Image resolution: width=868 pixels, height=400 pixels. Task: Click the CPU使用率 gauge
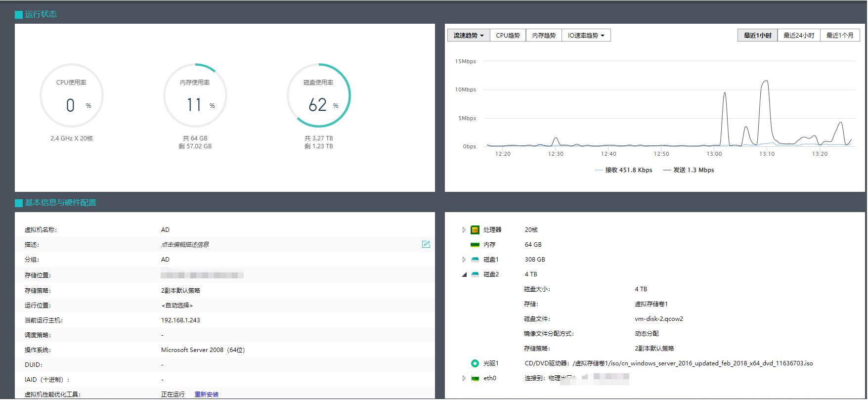coord(72,95)
